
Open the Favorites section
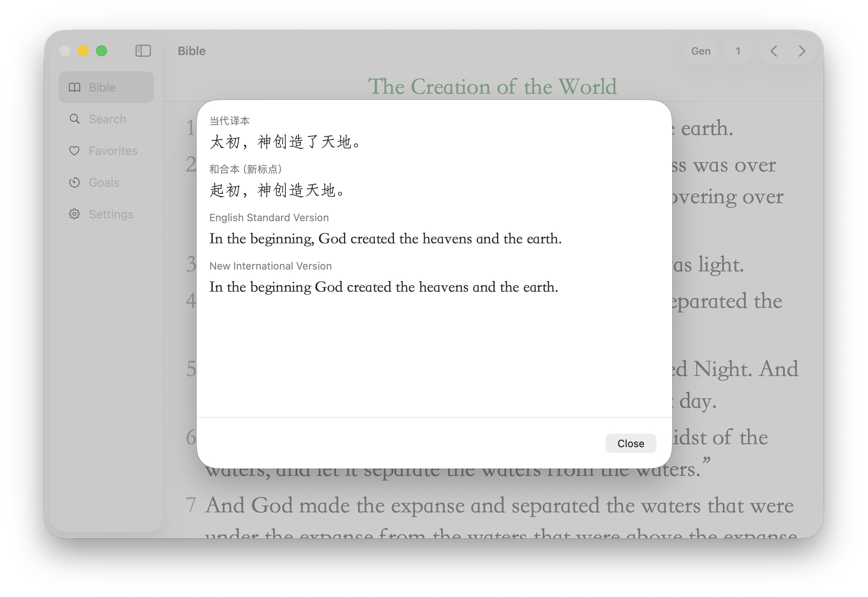pos(113,151)
